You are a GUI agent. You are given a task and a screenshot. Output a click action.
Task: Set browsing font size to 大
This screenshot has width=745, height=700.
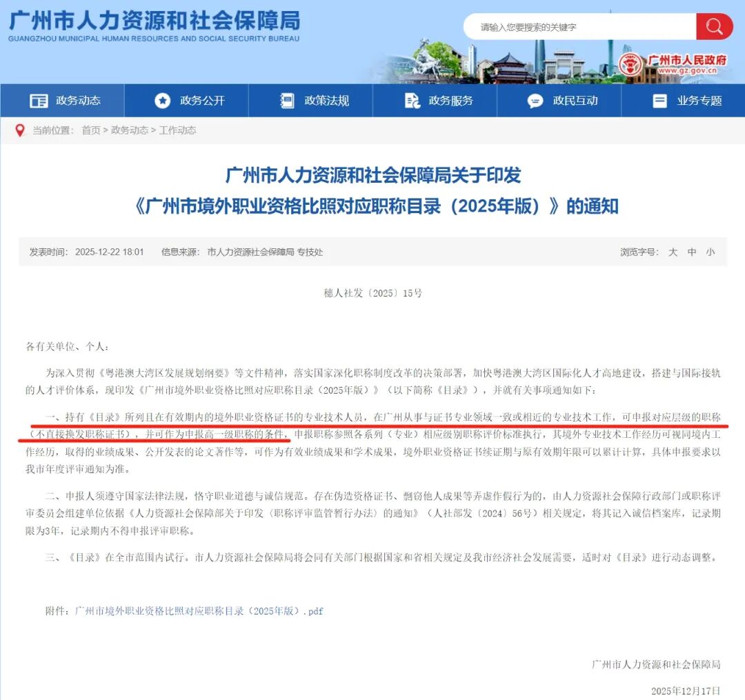click(673, 252)
